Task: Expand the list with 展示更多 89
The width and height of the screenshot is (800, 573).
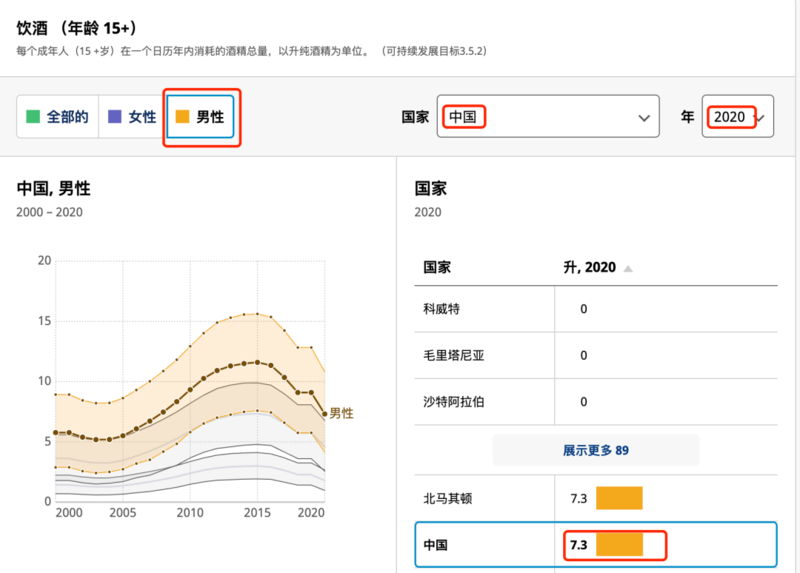Action: (x=595, y=450)
